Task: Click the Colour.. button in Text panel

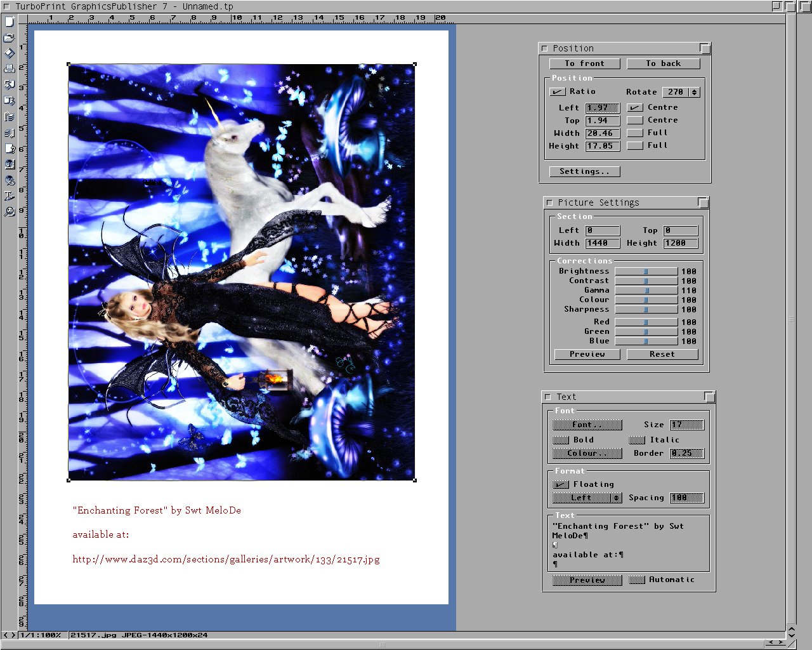Action: [x=587, y=453]
